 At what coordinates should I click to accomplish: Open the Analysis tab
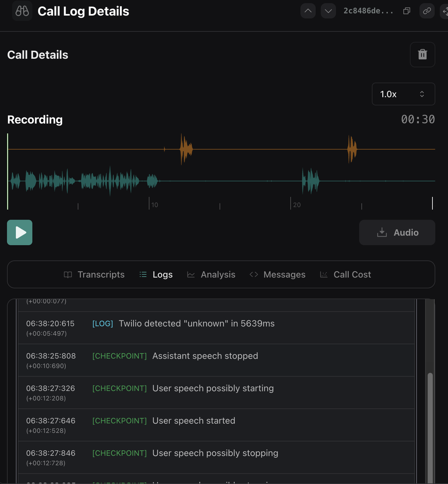[x=211, y=274]
